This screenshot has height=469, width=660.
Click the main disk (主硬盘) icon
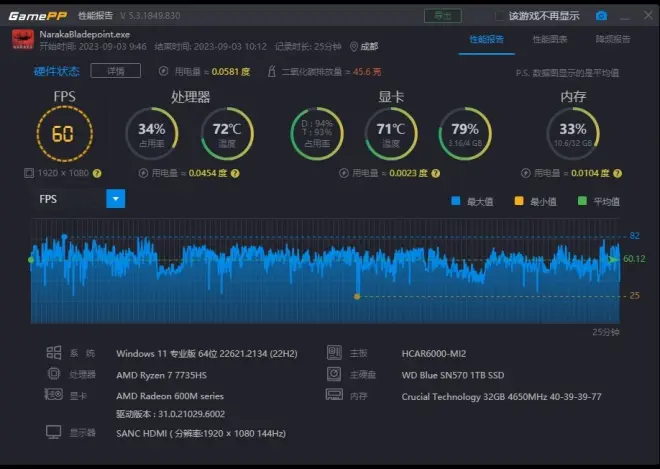click(334, 374)
